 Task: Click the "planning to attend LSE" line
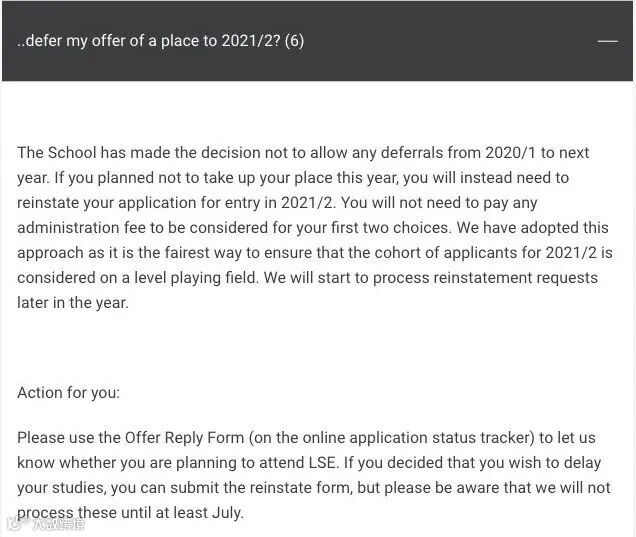click(309, 463)
